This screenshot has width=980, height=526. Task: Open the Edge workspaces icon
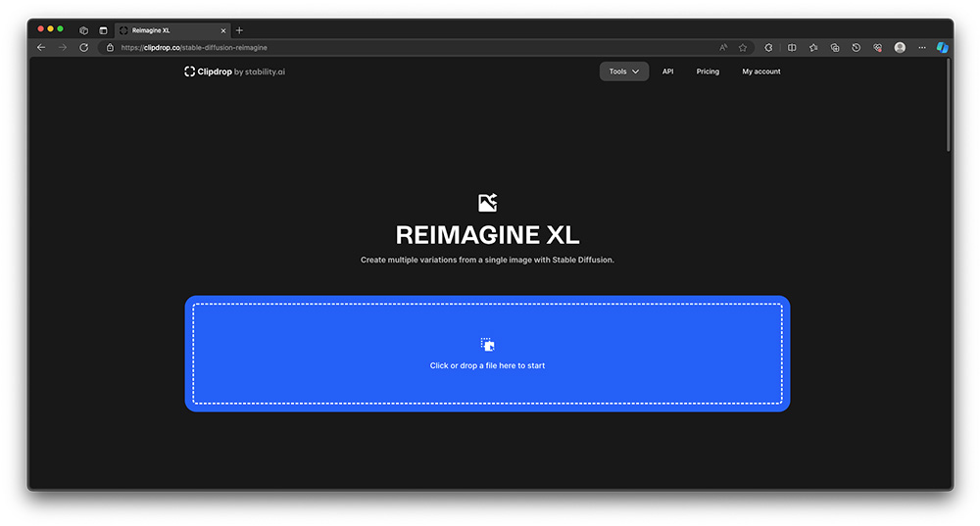click(x=83, y=30)
